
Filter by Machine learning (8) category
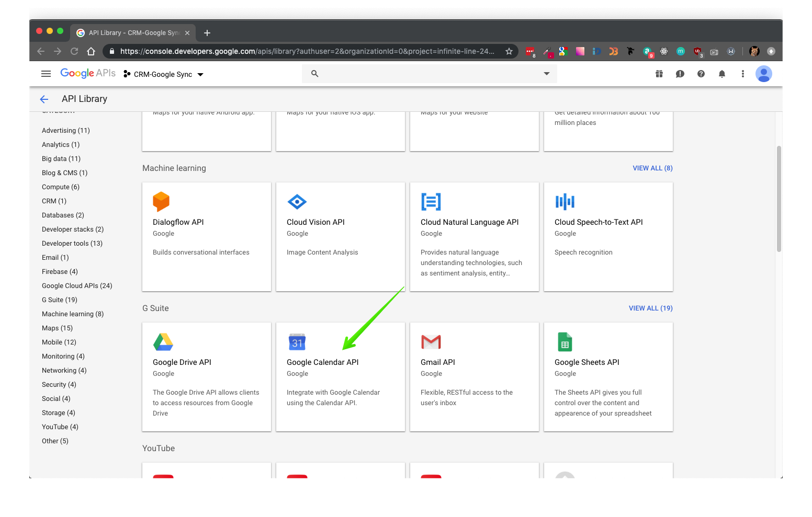click(73, 314)
